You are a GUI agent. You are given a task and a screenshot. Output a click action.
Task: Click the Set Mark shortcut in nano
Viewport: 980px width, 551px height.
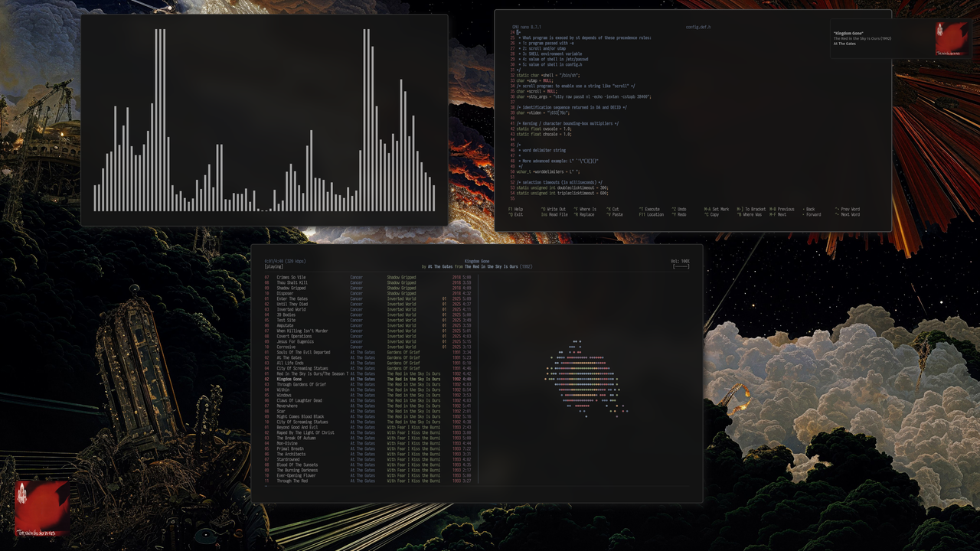click(x=717, y=209)
